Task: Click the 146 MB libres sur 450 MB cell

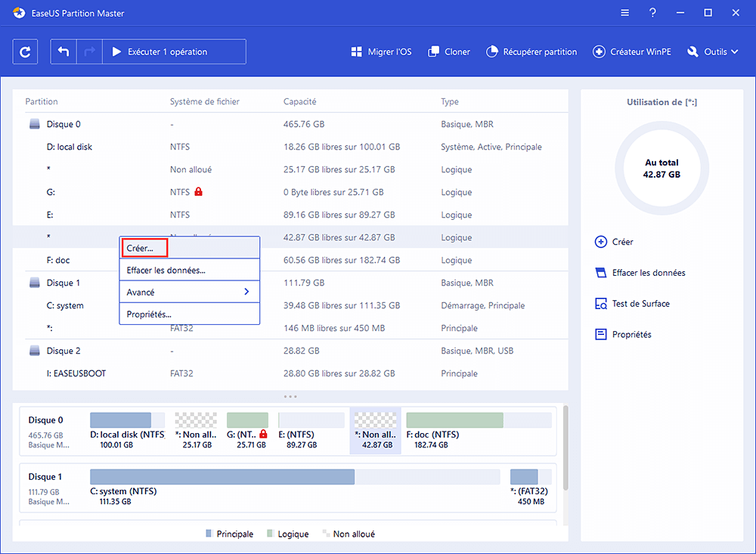Action: coord(334,328)
